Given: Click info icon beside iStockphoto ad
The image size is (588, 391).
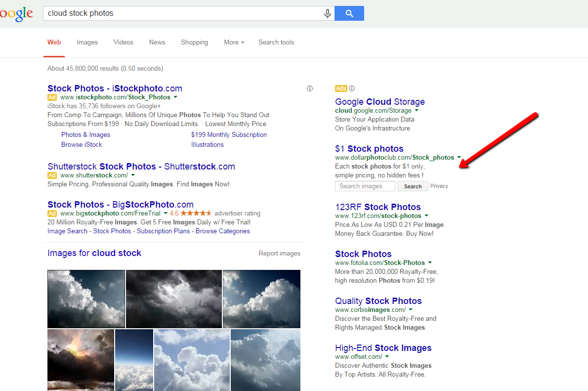Looking at the screenshot, I should pos(310,88).
